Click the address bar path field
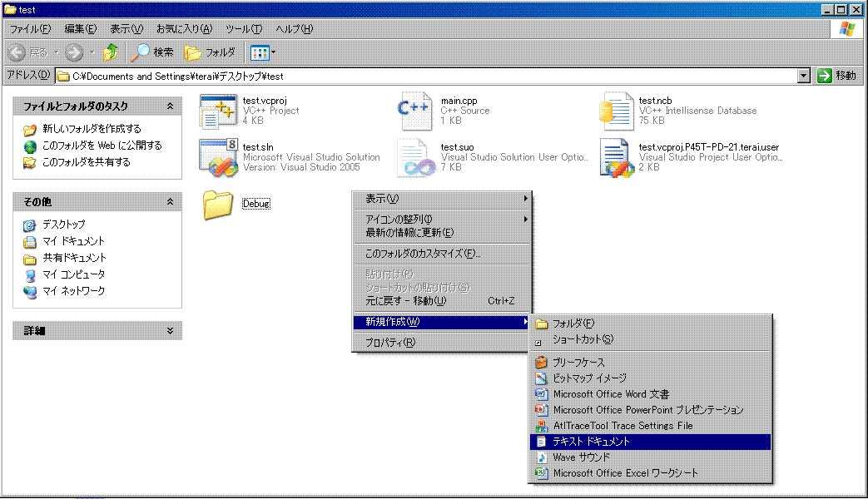The width and height of the screenshot is (868, 499). 416,76
